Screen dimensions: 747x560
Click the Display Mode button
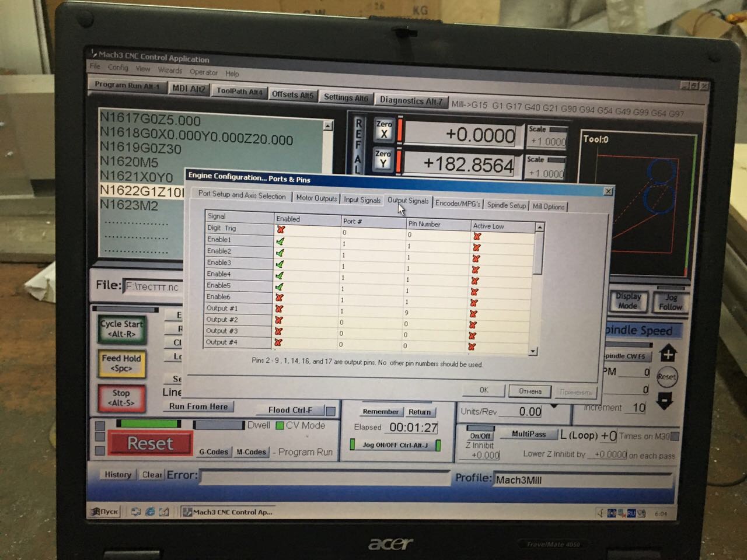coord(628,300)
